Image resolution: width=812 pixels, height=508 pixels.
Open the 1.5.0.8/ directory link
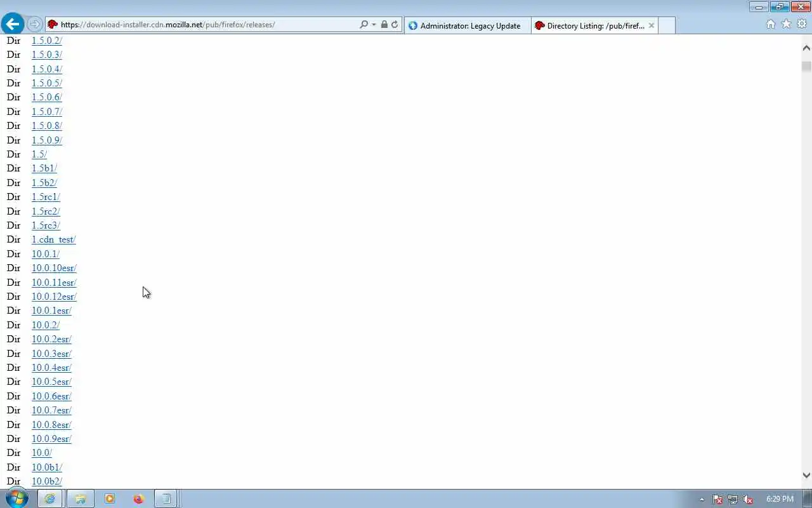(47, 126)
